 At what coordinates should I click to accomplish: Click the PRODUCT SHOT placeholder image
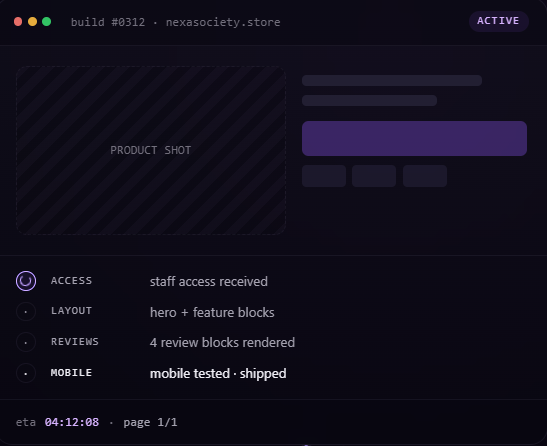click(x=151, y=150)
